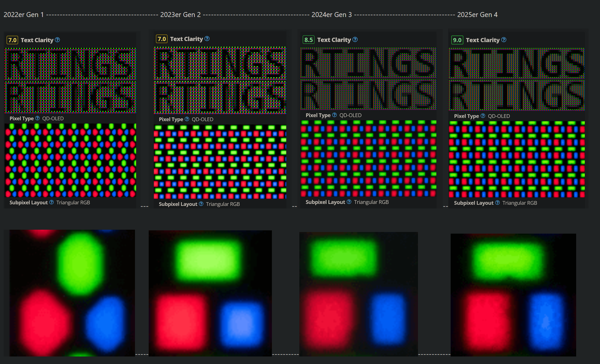Click the Text Clarity help icon in the Gen 2 panel

tap(207, 39)
